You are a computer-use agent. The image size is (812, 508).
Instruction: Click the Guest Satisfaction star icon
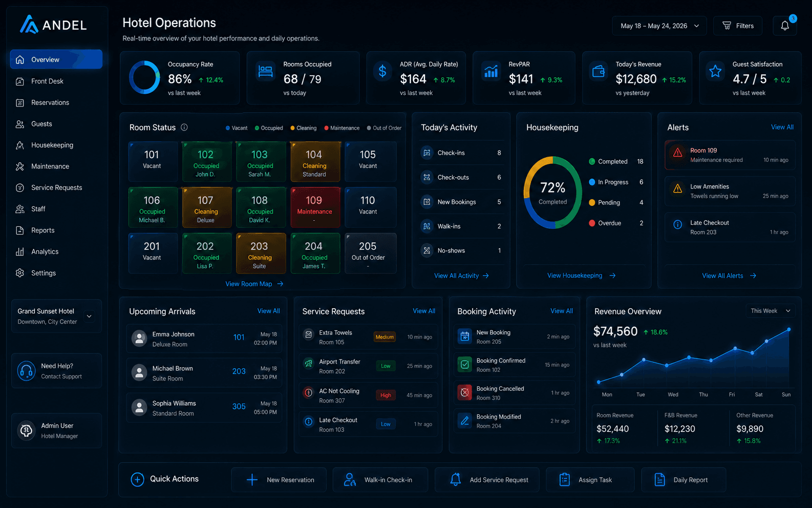click(x=715, y=71)
